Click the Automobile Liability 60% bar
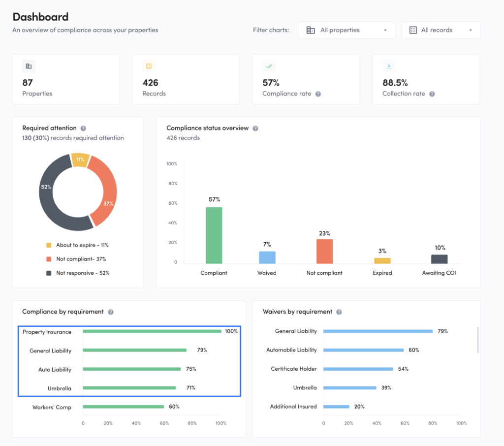Viewport: 504px width, 446px height. (x=364, y=350)
